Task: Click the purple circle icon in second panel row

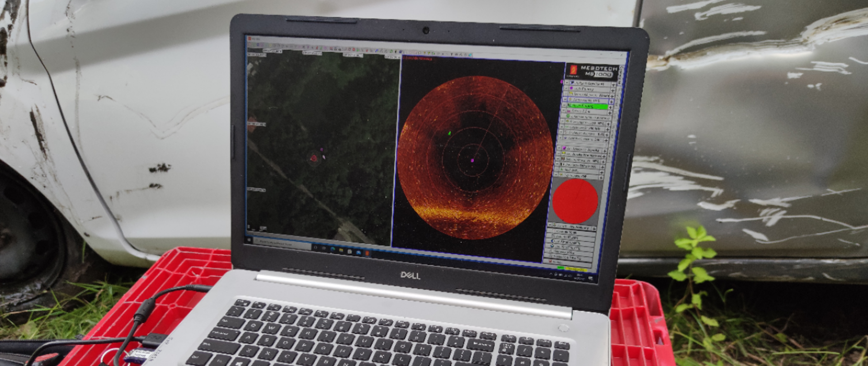Action: click(x=571, y=89)
